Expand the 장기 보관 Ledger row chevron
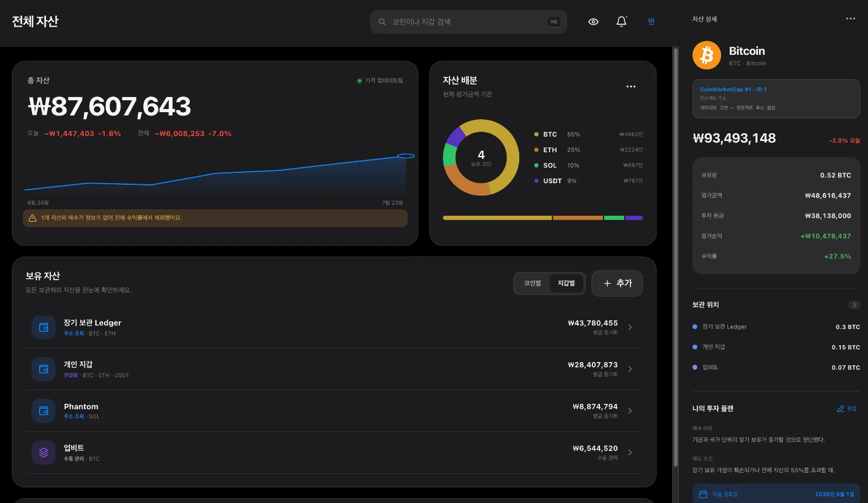Image resolution: width=868 pixels, height=503 pixels. 630,327
